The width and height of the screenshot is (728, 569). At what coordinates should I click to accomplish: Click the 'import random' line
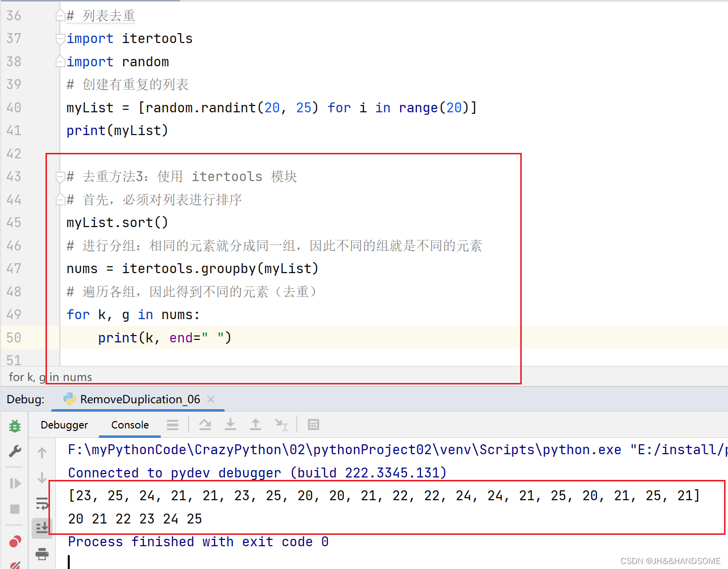[x=118, y=62]
